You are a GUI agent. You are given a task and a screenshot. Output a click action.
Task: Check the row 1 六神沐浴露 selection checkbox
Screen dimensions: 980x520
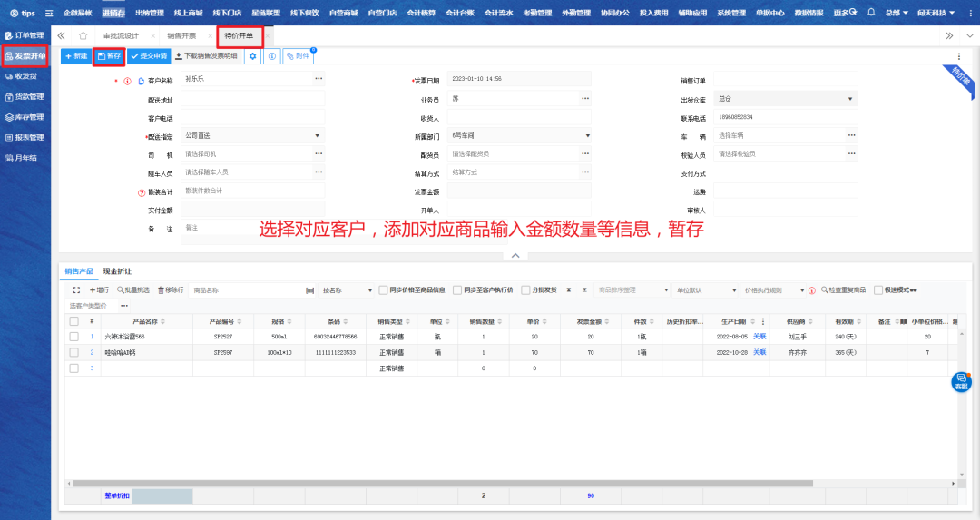pyautogui.click(x=73, y=337)
